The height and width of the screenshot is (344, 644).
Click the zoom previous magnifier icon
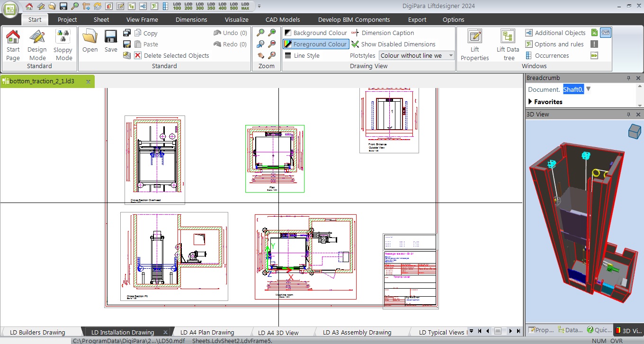272,55
